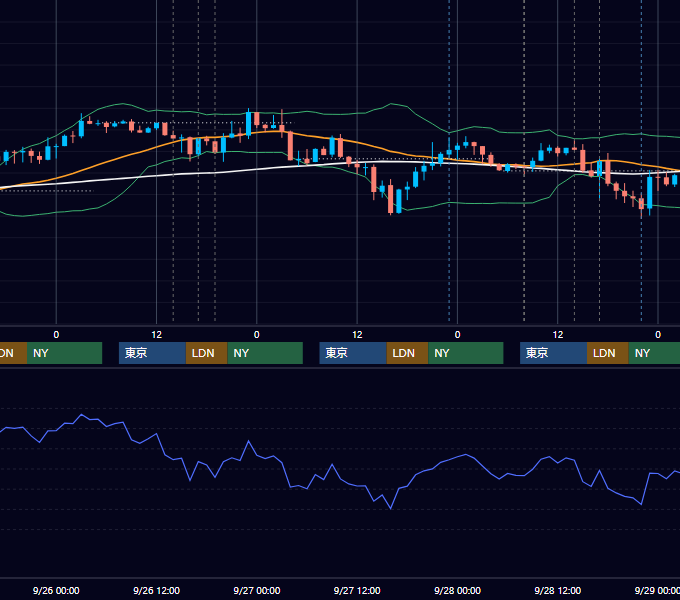Screen dimensions: 680x600
Task: Select the 東京 session block for 9/28
Action: click(553, 353)
